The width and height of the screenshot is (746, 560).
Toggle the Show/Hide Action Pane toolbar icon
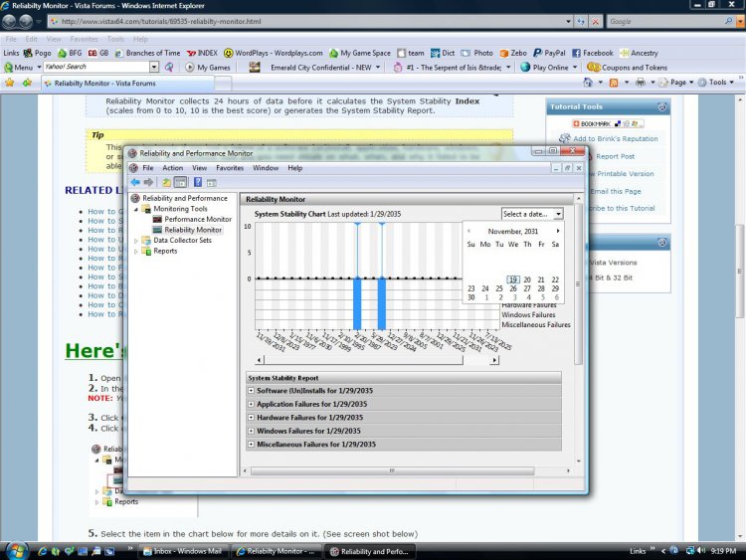(212, 182)
